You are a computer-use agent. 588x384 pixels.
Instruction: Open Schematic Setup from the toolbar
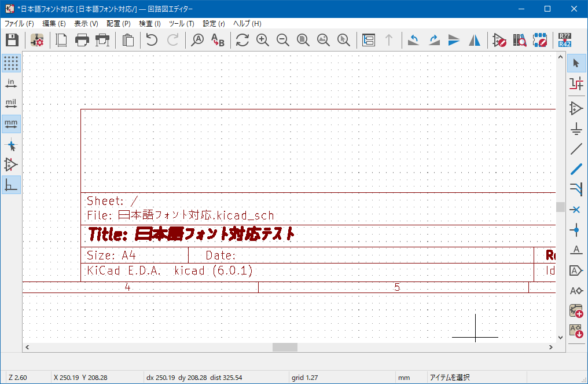click(x=37, y=40)
